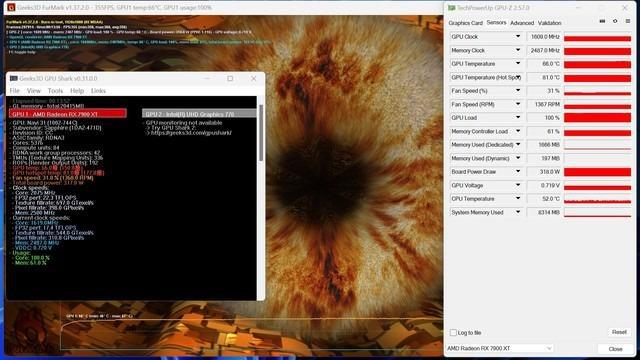Open the Advanced tab in GPU-Z

click(522, 23)
